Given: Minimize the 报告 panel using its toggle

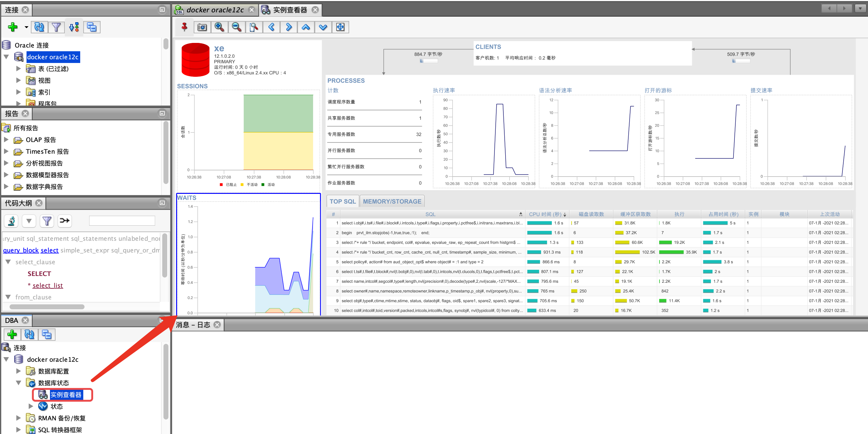Looking at the screenshot, I should pyautogui.click(x=162, y=114).
